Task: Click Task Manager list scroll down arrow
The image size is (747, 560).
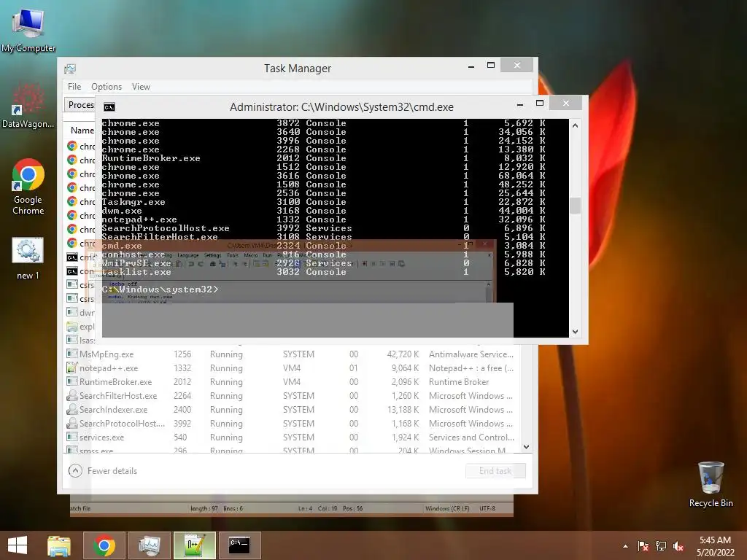Action: (526, 447)
